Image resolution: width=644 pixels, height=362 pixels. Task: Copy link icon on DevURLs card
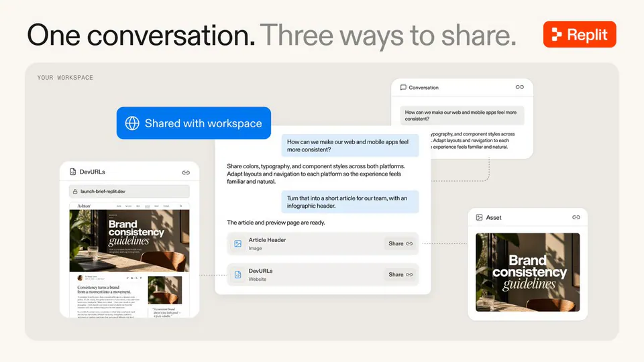pyautogui.click(x=186, y=172)
